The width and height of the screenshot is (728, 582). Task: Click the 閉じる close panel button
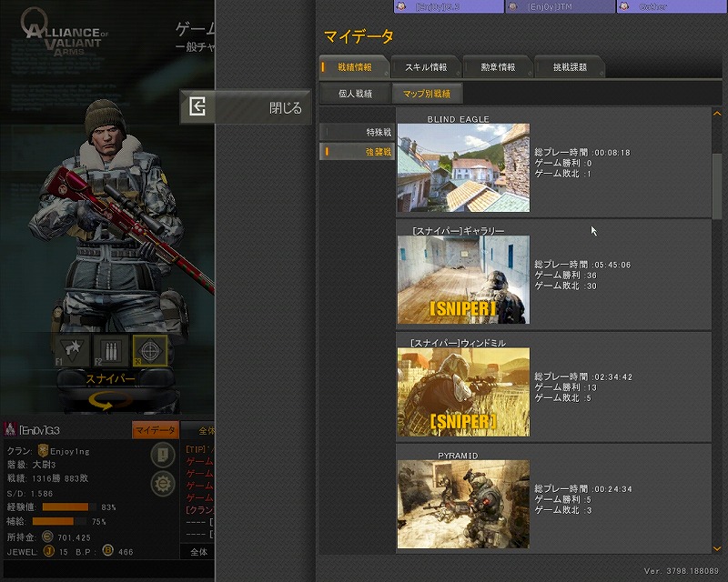pos(247,107)
